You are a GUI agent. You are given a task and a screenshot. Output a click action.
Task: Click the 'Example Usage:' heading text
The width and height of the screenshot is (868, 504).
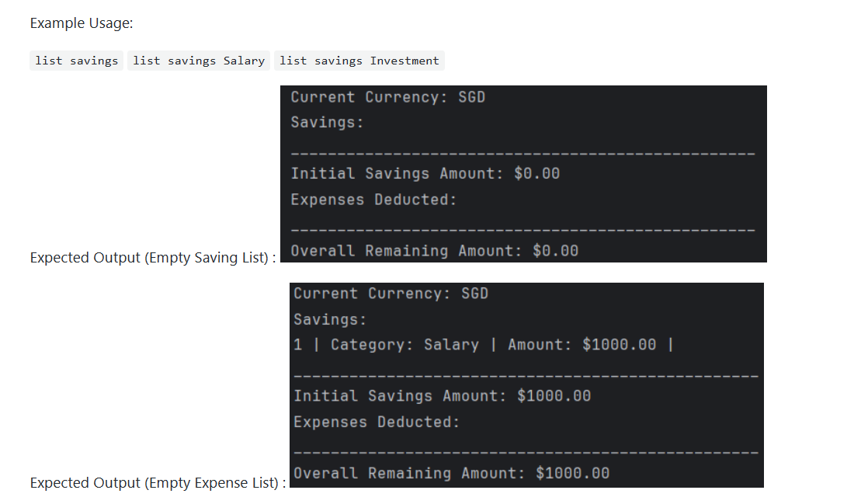pos(82,23)
